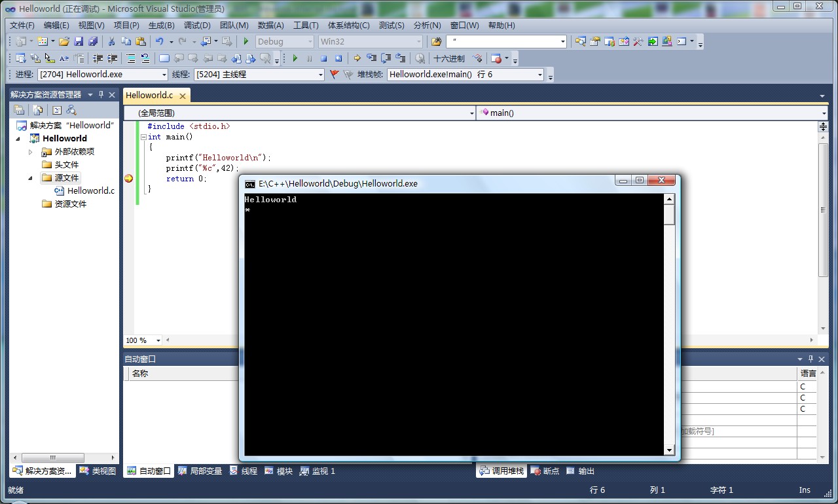This screenshot has height=504, width=838.
Task: Open the 调试(D) menu
Action: [197, 25]
